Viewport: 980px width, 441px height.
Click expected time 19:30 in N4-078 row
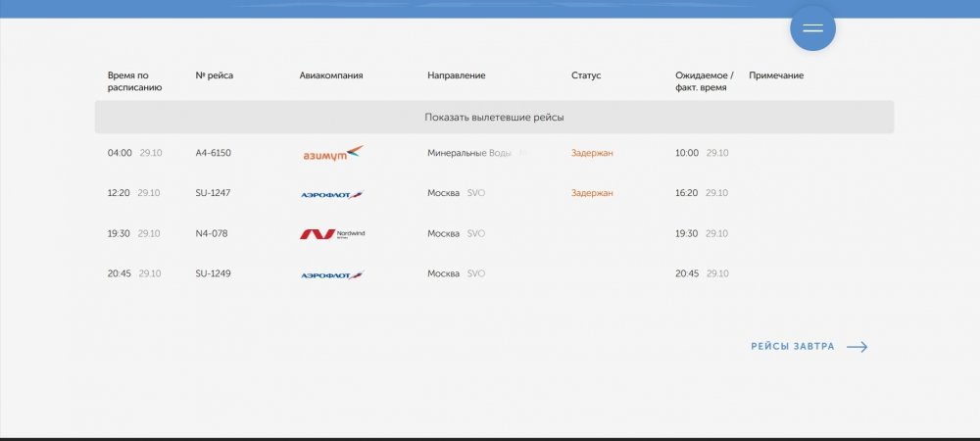pyautogui.click(x=686, y=233)
